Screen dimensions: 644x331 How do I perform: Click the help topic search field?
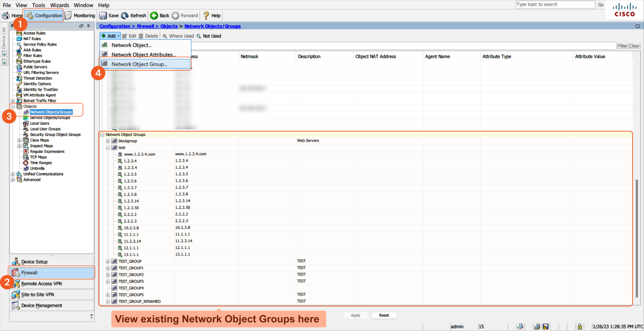pyautogui.click(x=555, y=4)
